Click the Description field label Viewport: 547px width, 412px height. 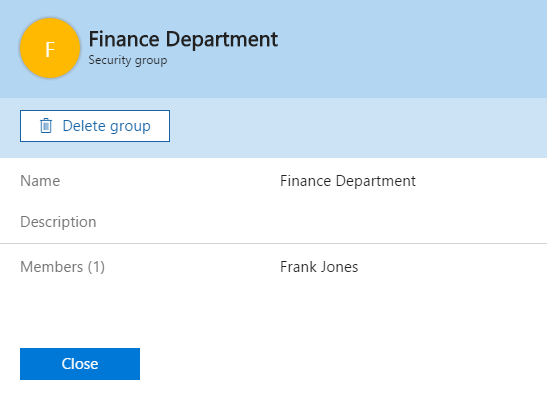tap(58, 222)
